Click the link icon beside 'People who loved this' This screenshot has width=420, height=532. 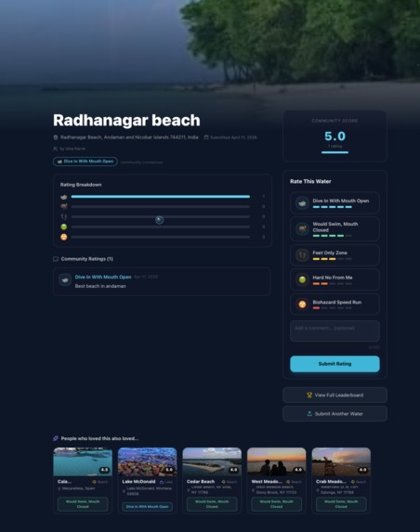pos(56,438)
